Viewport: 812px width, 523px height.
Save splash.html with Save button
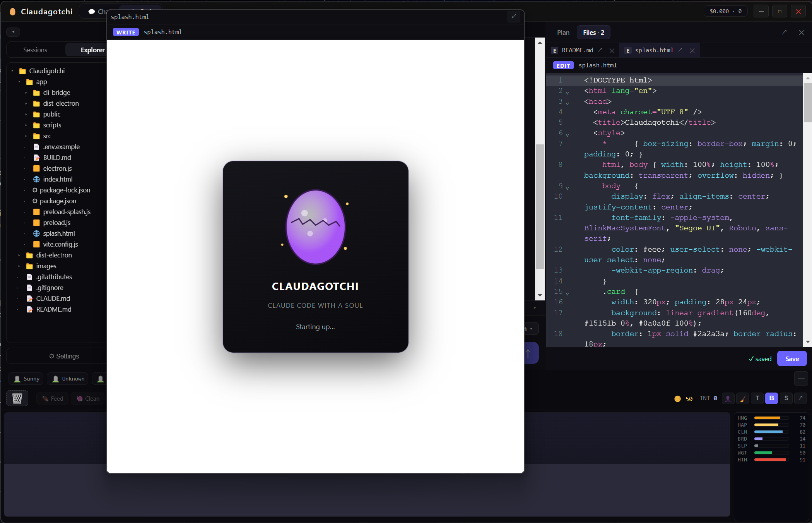tap(792, 358)
